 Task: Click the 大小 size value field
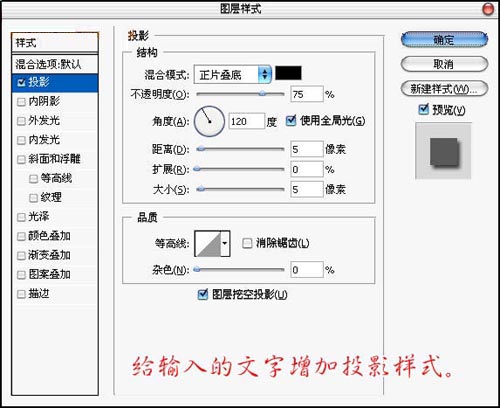click(307, 189)
